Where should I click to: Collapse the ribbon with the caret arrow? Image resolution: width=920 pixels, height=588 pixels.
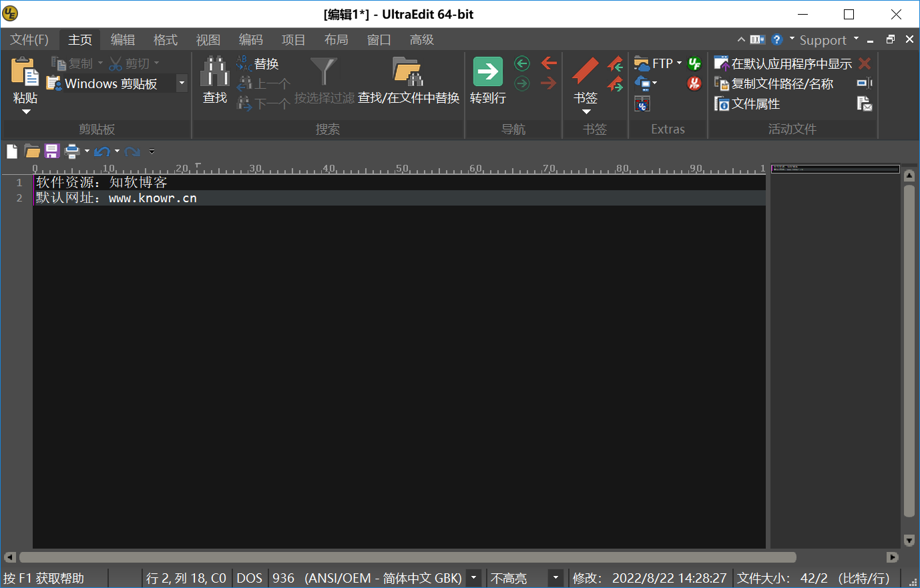[x=741, y=39]
